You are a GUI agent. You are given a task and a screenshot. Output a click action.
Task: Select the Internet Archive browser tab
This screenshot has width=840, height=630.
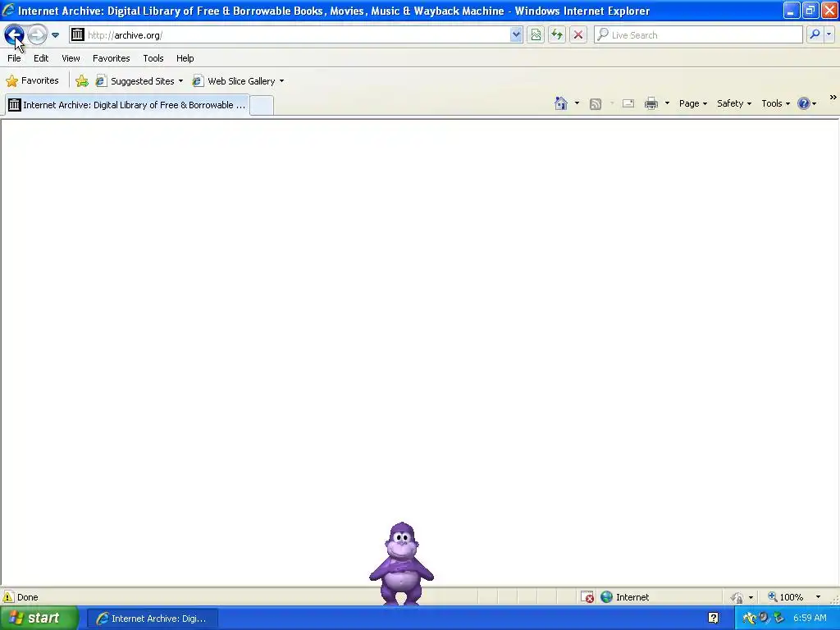pos(127,105)
